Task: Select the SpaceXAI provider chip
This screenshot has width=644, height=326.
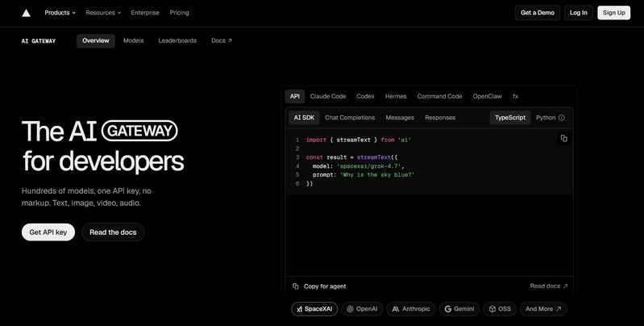Action: click(314, 309)
